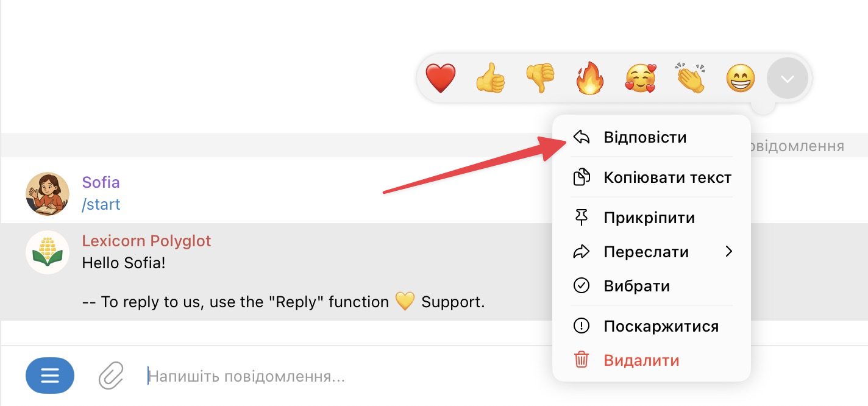Open the blue bot menu button
Image resolution: width=868 pixels, height=406 pixels.
[50, 376]
